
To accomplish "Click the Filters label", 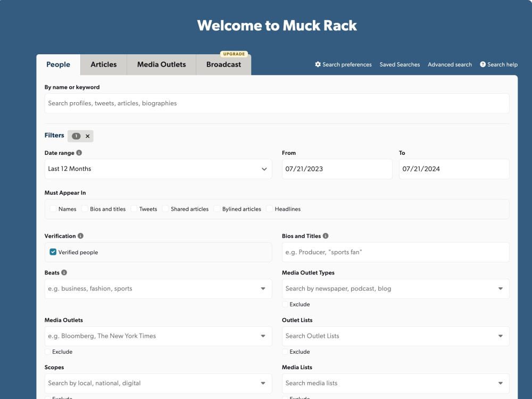I will click(54, 135).
